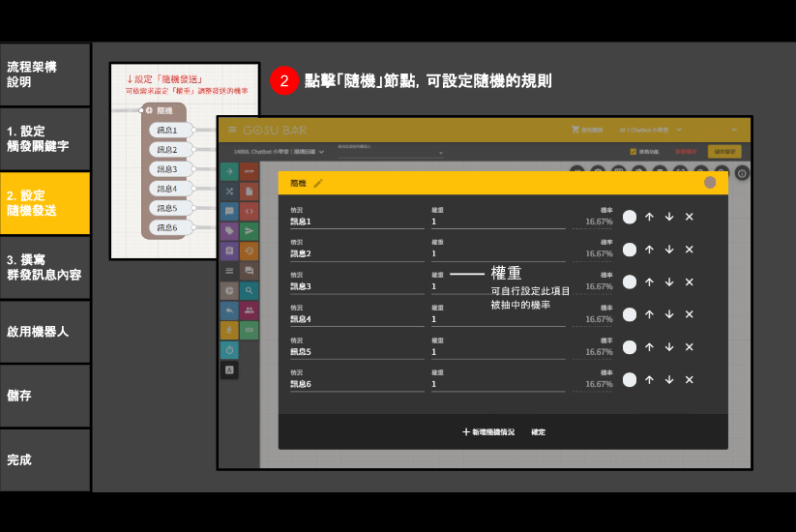
Task: Select the purple clipboard node tool
Action: click(229, 251)
